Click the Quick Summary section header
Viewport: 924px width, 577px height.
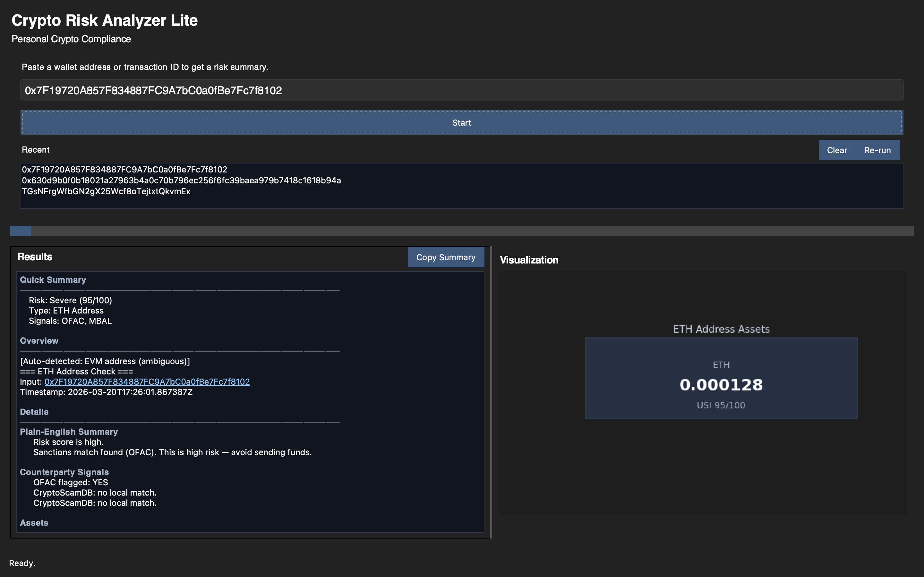pos(53,280)
